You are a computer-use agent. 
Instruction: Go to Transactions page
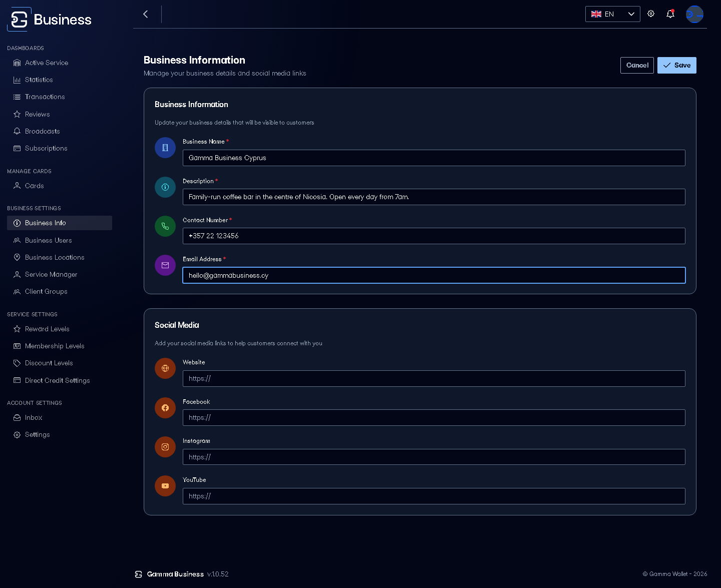[60, 97]
